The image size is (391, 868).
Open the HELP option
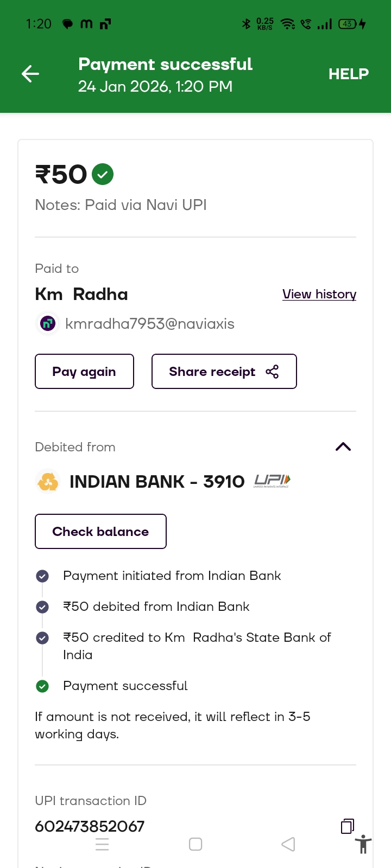click(348, 74)
